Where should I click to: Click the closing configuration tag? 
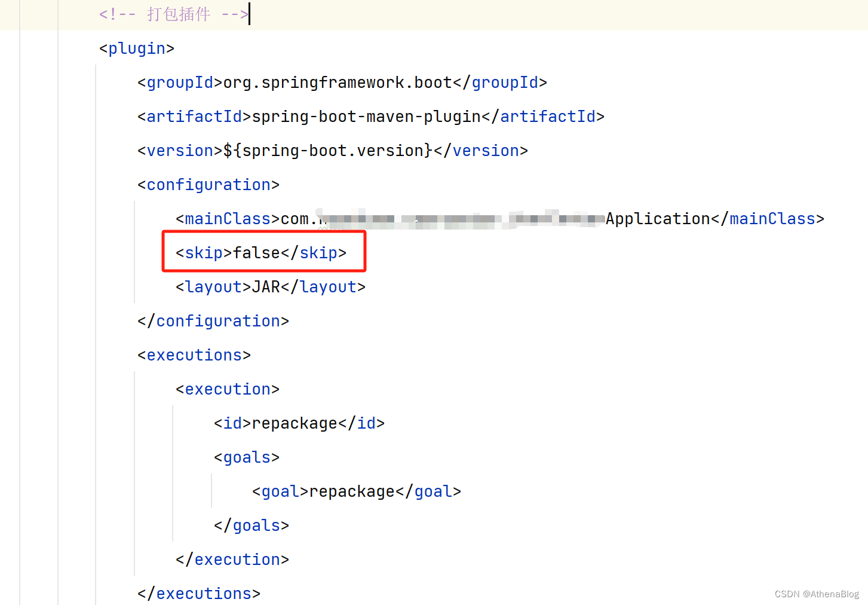212,320
